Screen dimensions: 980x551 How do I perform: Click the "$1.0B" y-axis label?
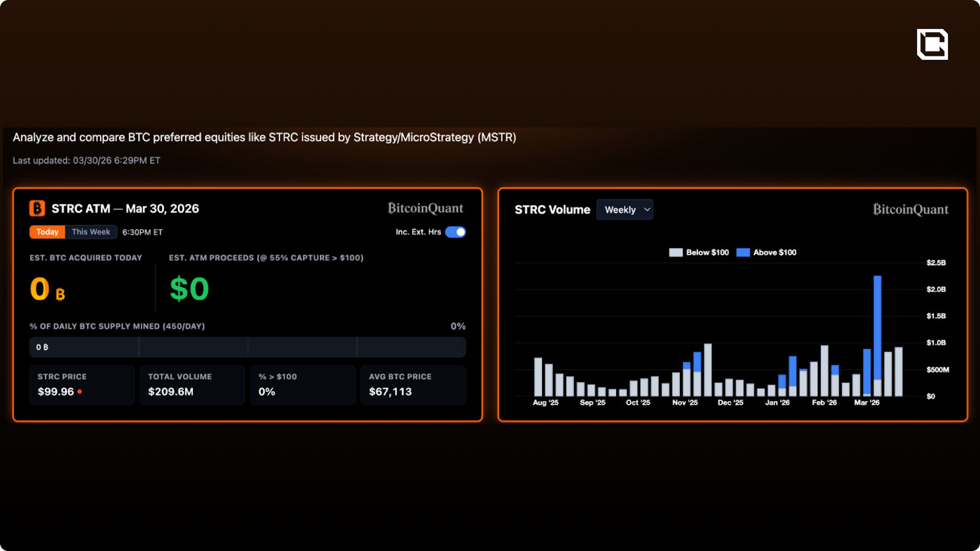coord(936,342)
